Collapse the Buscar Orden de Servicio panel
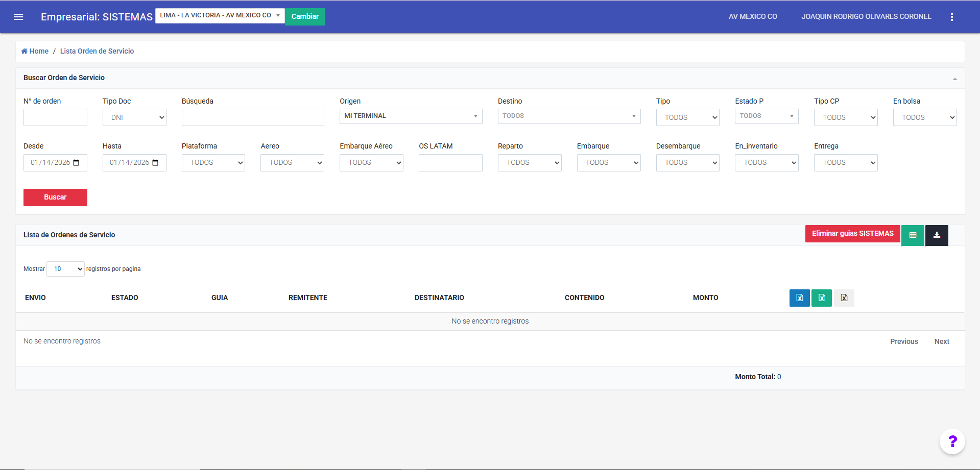The width and height of the screenshot is (980, 470). (x=954, y=79)
